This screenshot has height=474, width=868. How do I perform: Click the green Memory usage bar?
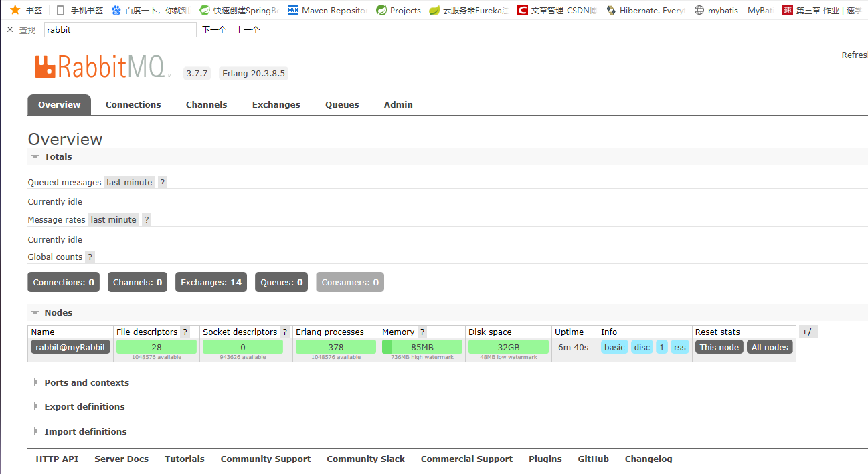[x=422, y=347]
